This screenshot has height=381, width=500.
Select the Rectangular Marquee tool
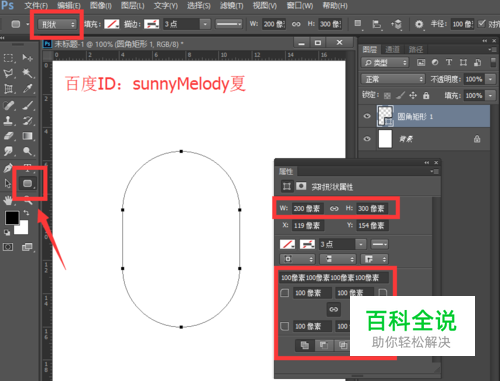tap(8, 58)
